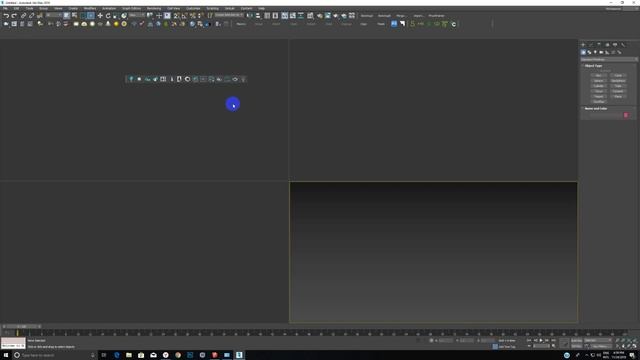The width and height of the screenshot is (640, 360).
Task: Select Lights category in Create panel
Action: pos(595,52)
